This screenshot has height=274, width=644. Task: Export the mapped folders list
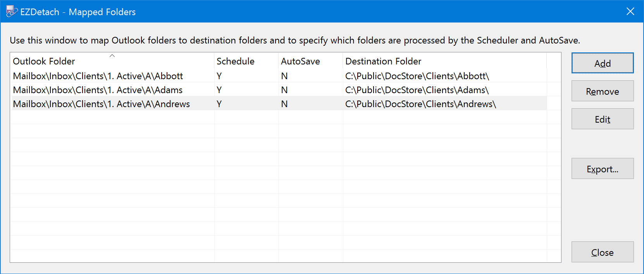pos(603,168)
